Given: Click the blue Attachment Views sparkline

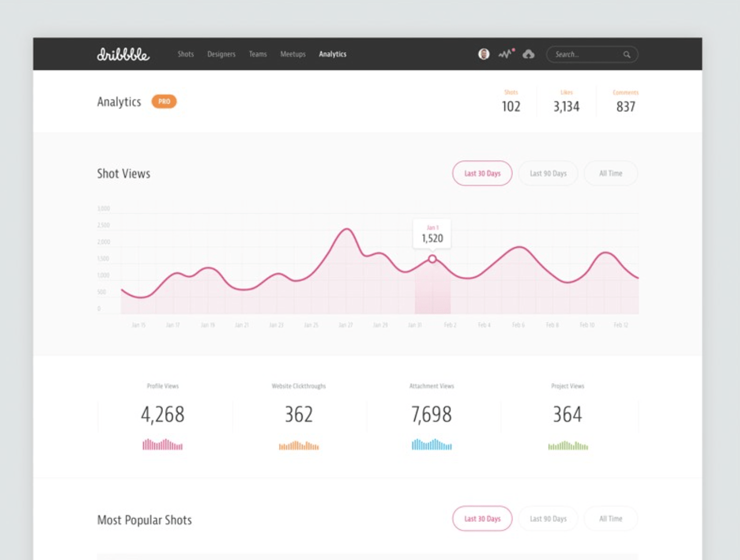Looking at the screenshot, I should click(x=432, y=444).
